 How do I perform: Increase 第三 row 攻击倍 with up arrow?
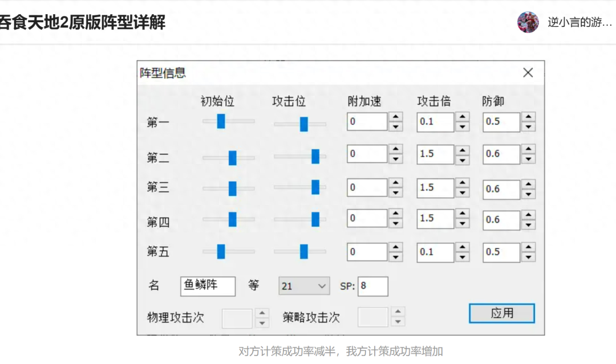(463, 183)
